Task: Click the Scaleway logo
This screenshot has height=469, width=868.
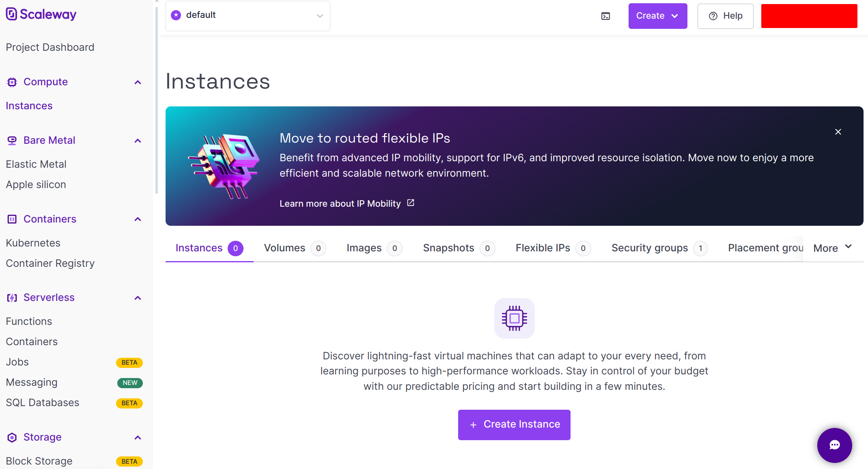Action: [x=41, y=14]
